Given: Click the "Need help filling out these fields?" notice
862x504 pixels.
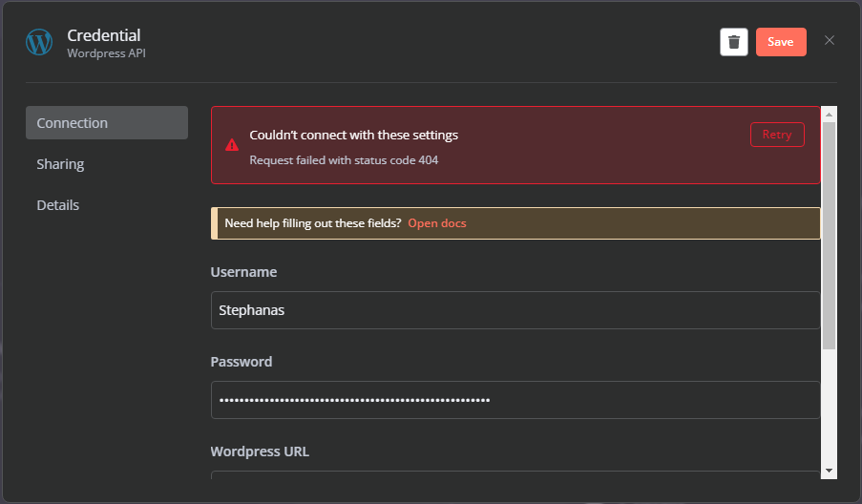Looking at the screenshot, I should [x=313, y=223].
